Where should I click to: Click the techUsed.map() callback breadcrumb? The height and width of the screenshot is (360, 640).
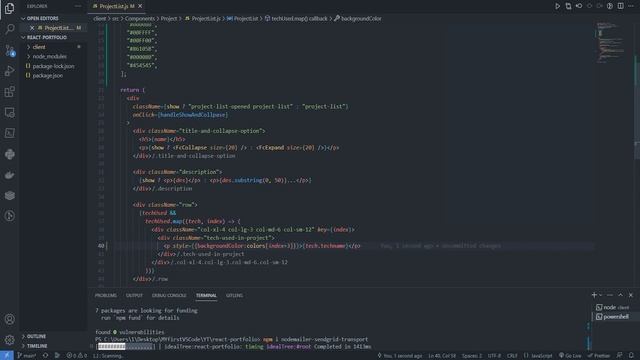[296, 18]
